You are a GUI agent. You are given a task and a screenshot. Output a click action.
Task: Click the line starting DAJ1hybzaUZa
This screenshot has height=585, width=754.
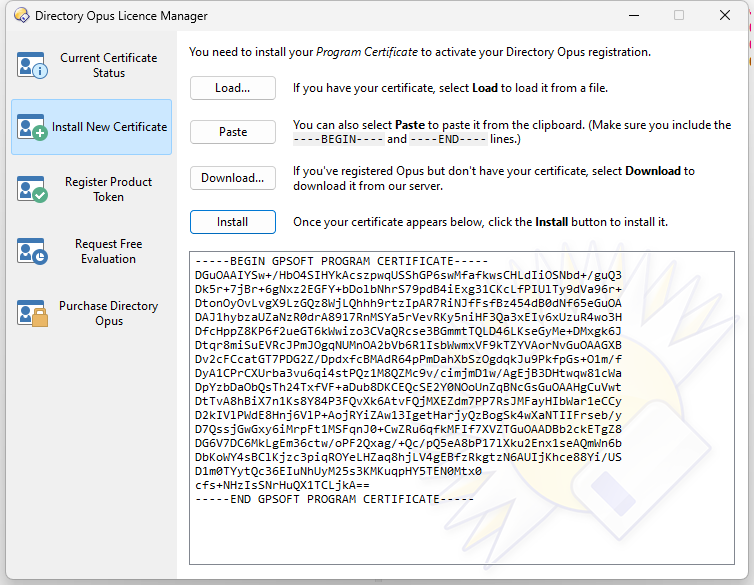[x=408, y=317]
